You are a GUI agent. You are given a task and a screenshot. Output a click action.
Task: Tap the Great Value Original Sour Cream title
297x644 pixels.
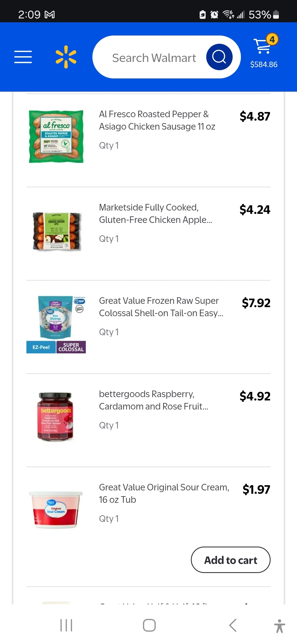coord(164,493)
